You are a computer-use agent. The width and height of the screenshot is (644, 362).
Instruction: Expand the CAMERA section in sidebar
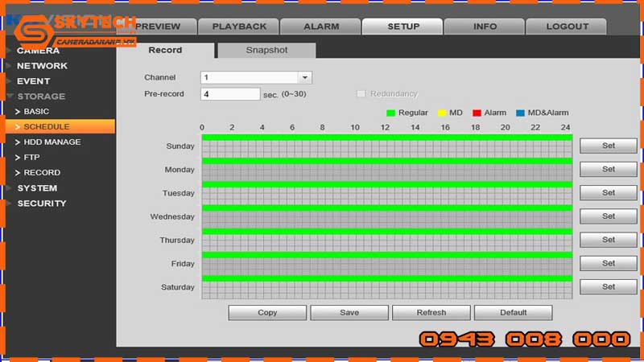(39, 51)
